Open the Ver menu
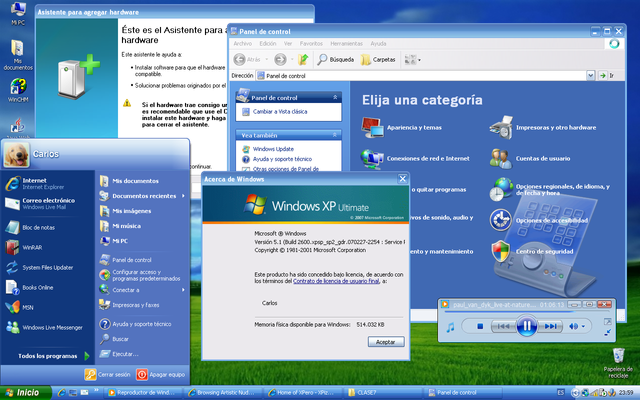 288,43
